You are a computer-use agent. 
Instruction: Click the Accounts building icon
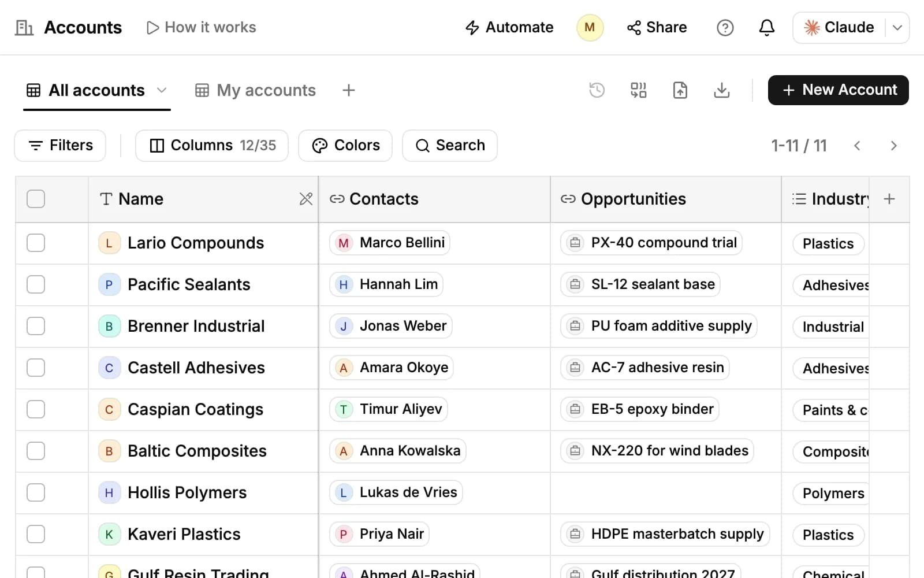[x=24, y=27]
